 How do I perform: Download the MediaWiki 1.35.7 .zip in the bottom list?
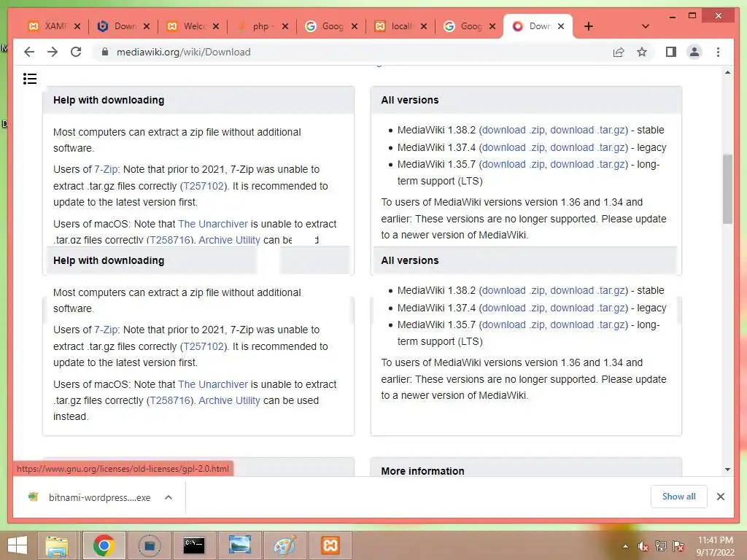[x=514, y=324]
